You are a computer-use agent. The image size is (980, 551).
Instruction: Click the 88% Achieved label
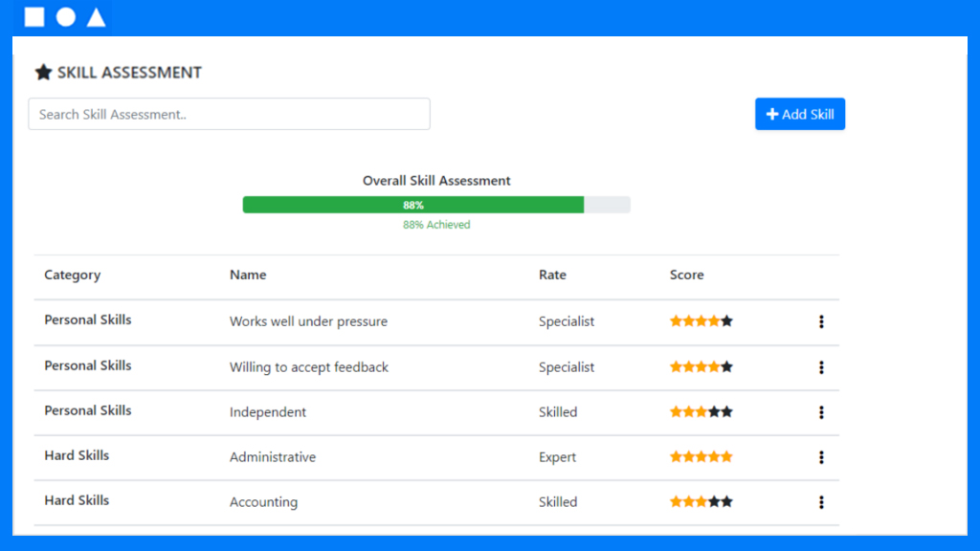[436, 225]
